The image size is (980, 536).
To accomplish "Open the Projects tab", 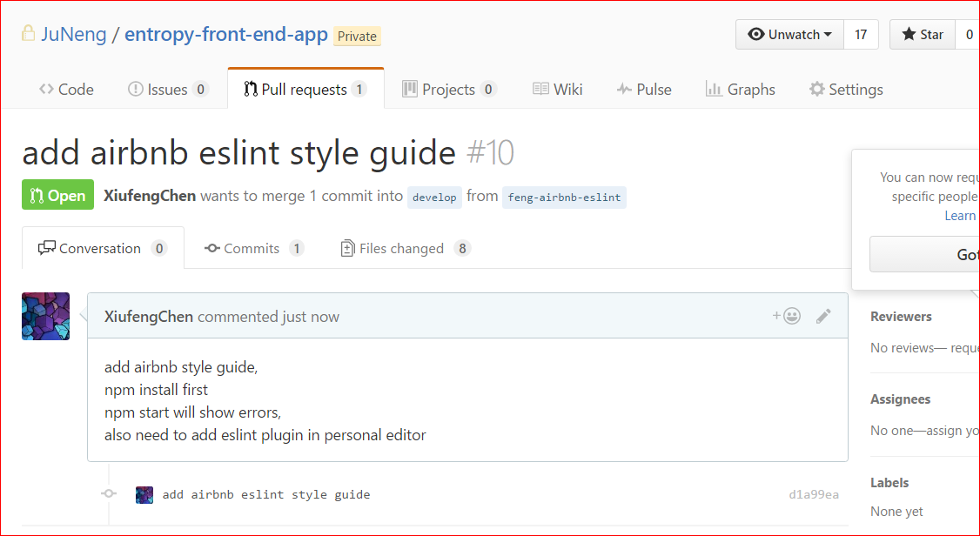I will point(449,90).
